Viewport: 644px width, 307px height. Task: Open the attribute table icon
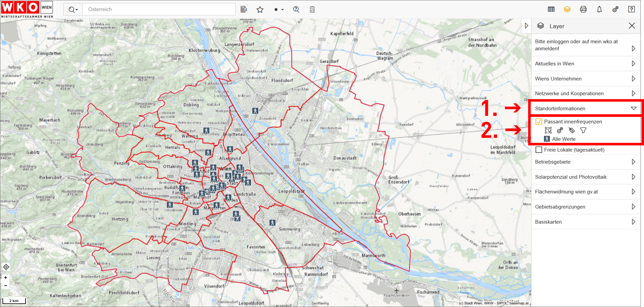coord(551,9)
